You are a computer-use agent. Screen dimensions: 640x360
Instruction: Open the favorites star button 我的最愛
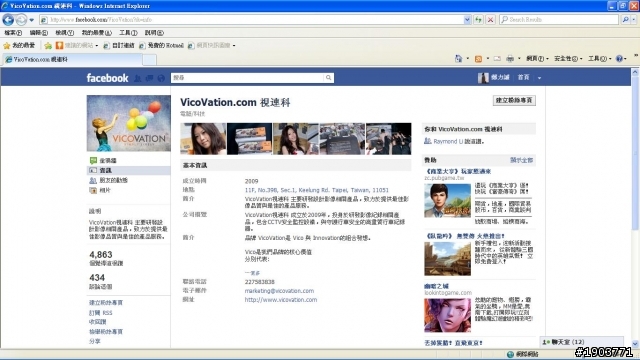coord(19,45)
